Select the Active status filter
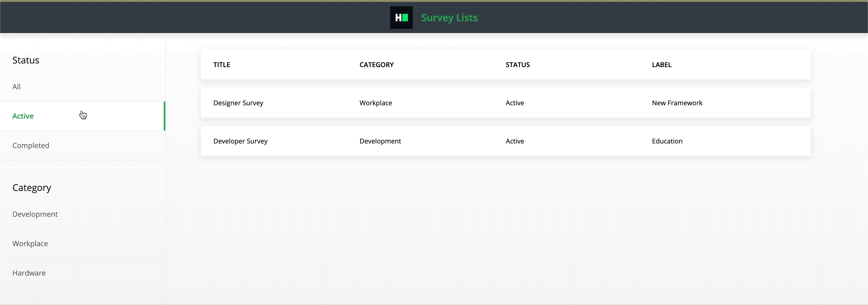The width and height of the screenshot is (868, 305). [x=23, y=116]
